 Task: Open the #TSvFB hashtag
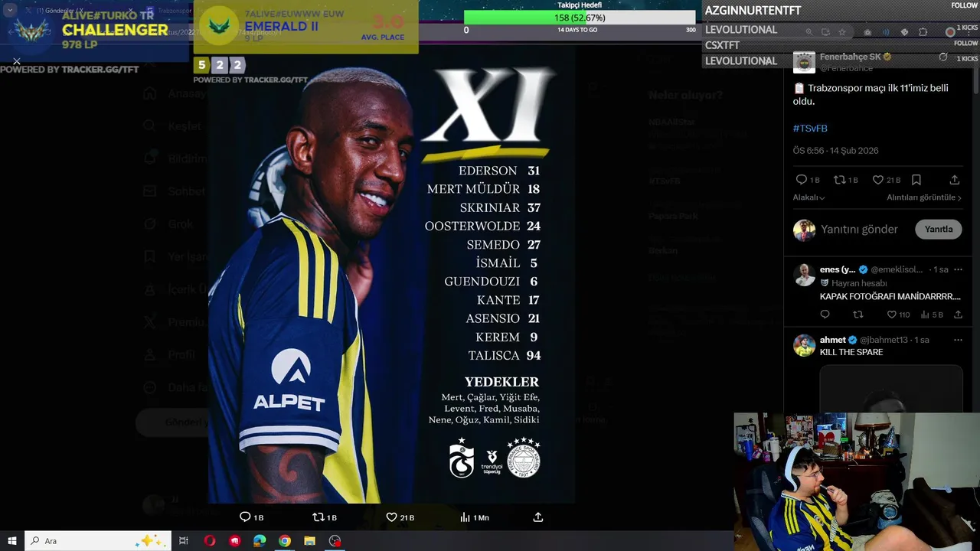[x=810, y=128]
